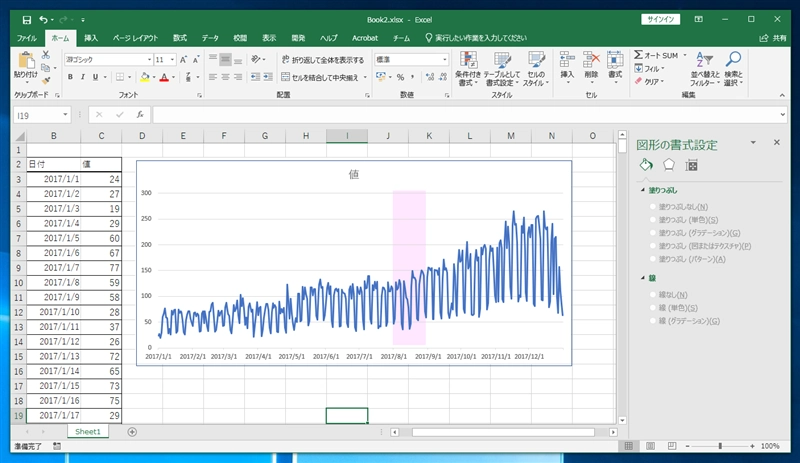Click the red font color swatch

(164, 77)
